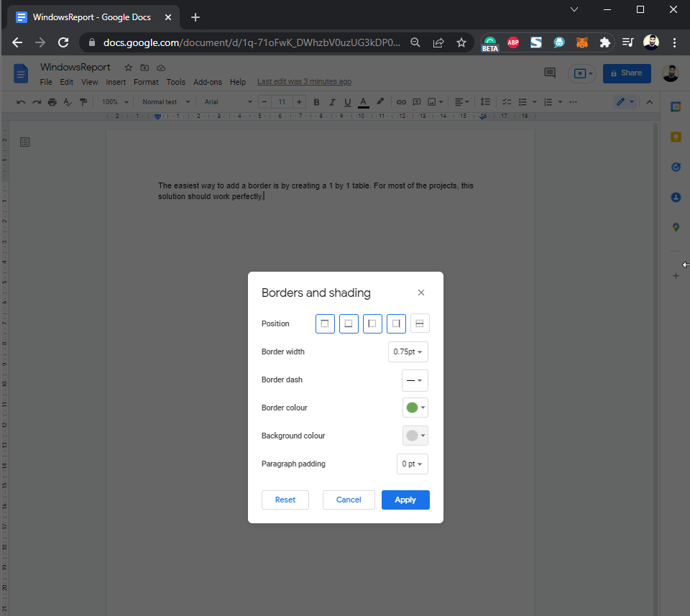Open the highlight colour tool

coord(380,102)
